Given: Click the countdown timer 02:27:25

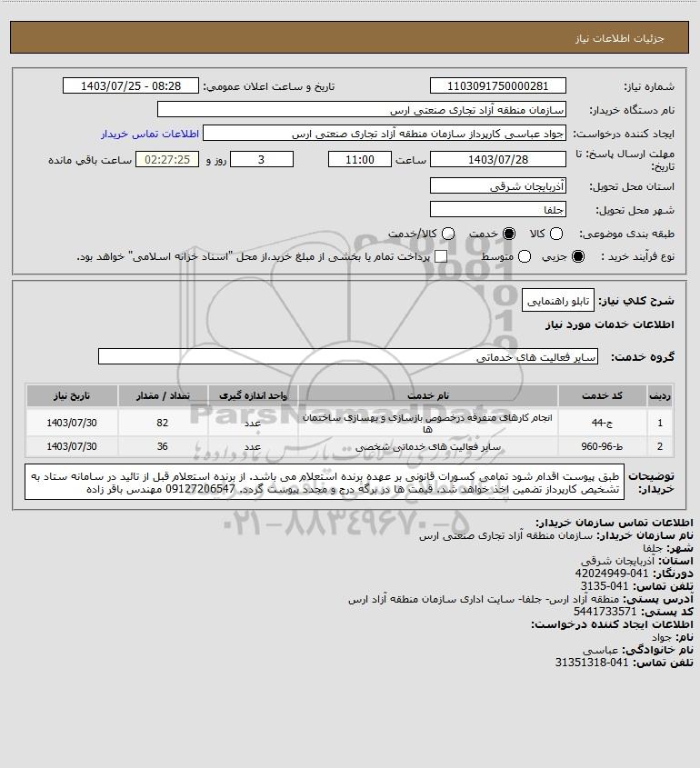Looking at the screenshot, I should pos(167,159).
